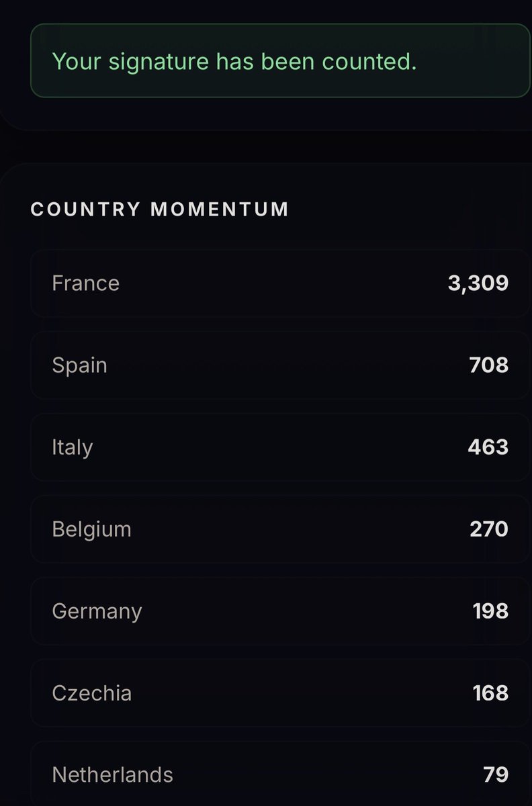Click empty middle of the Italy row
Viewport: 532px width, 806px height.
pyautogui.click(x=281, y=447)
